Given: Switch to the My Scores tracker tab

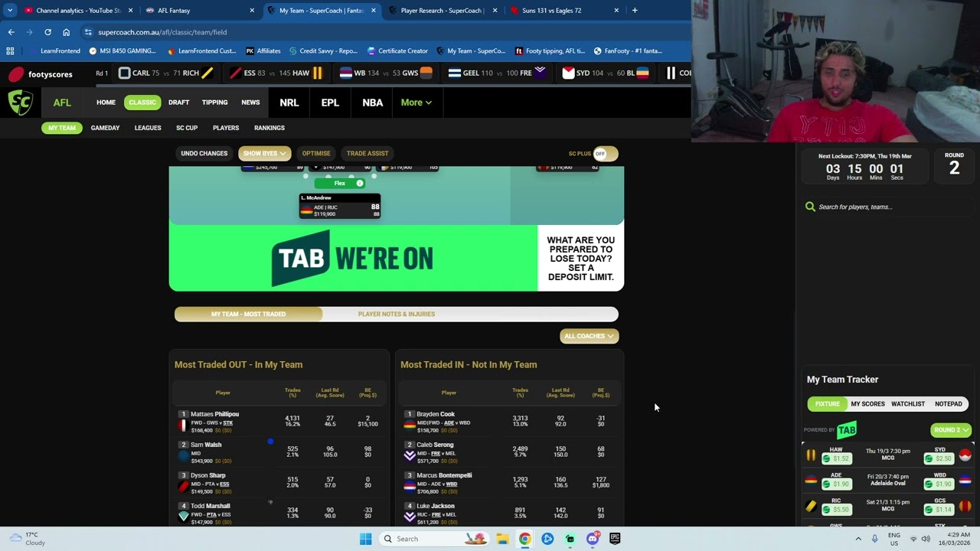Looking at the screenshot, I should point(867,404).
